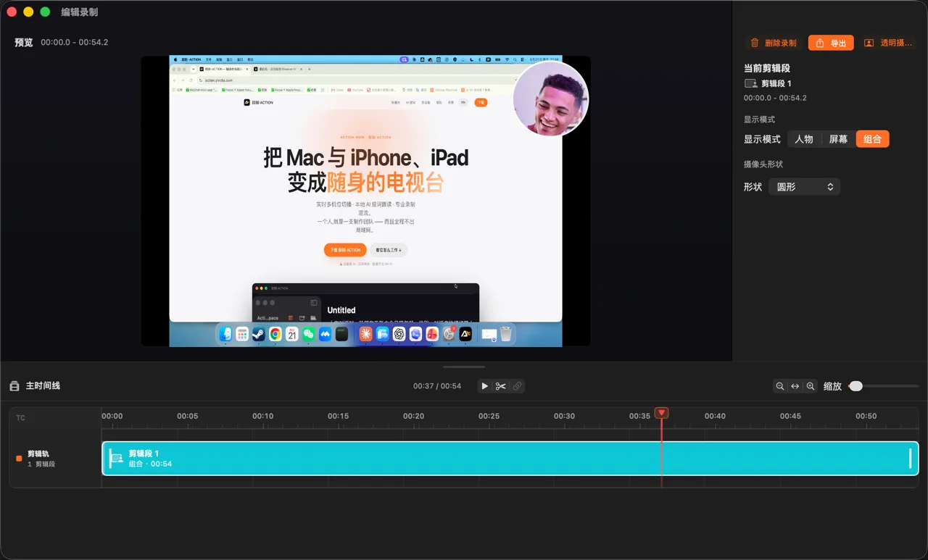Viewport: 928px width, 560px height.
Task: Click the person icon in the 透明摄... button
Action: pyautogui.click(x=869, y=43)
